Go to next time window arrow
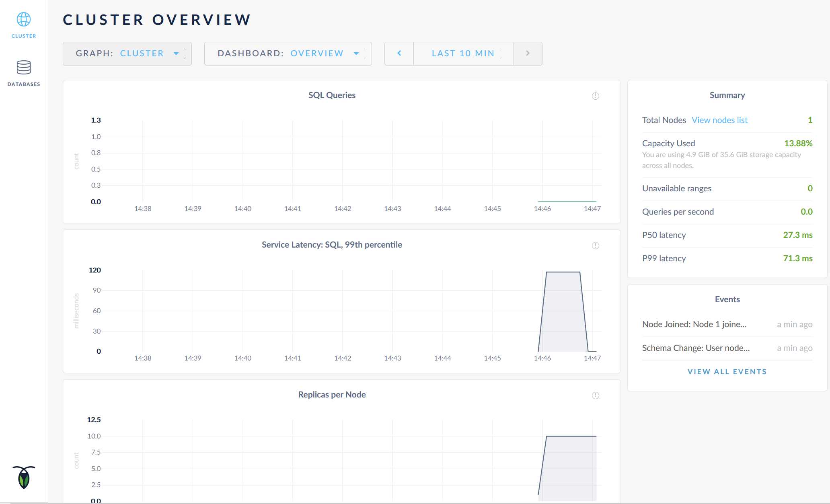The width and height of the screenshot is (830, 504). pyautogui.click(x=528, y=53)
